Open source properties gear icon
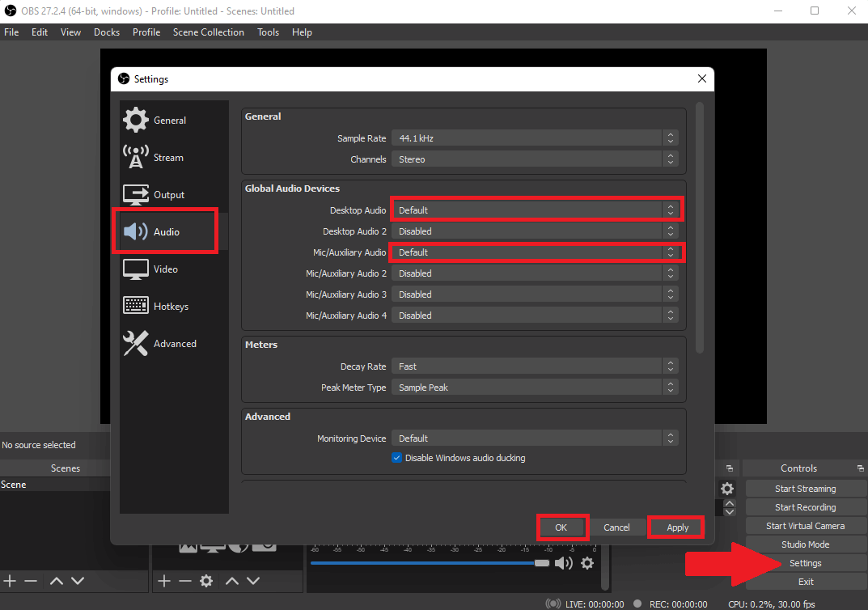Screen dimensions: 868x610 [206, 581]
